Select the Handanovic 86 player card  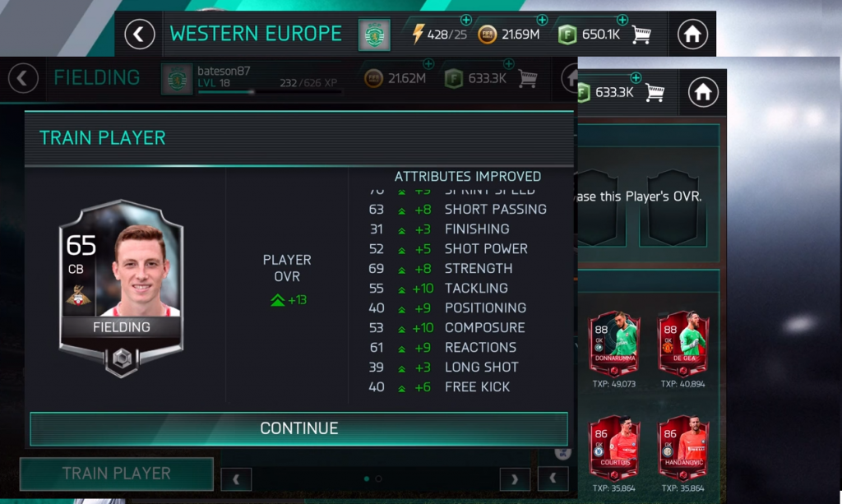pyautogui.click(x=683, y=447)
